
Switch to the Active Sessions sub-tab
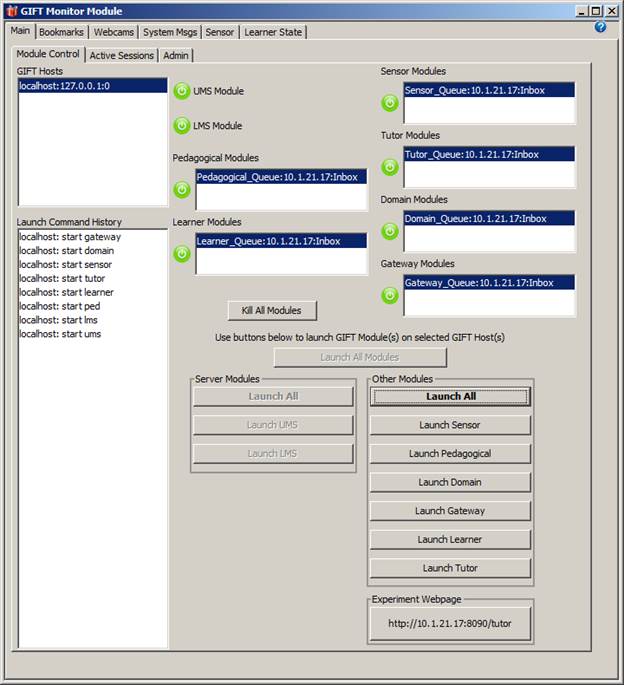pyautogui.click(x=121, y=55)
